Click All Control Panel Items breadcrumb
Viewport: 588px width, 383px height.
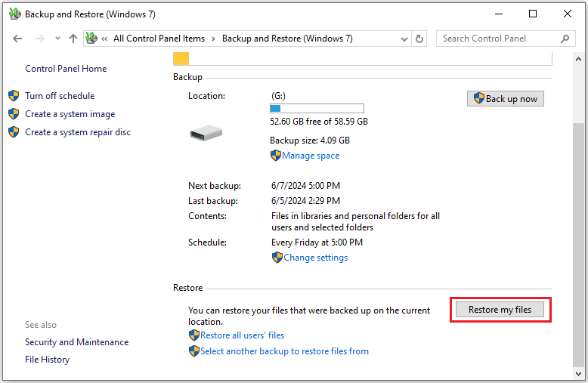point(159,39)
